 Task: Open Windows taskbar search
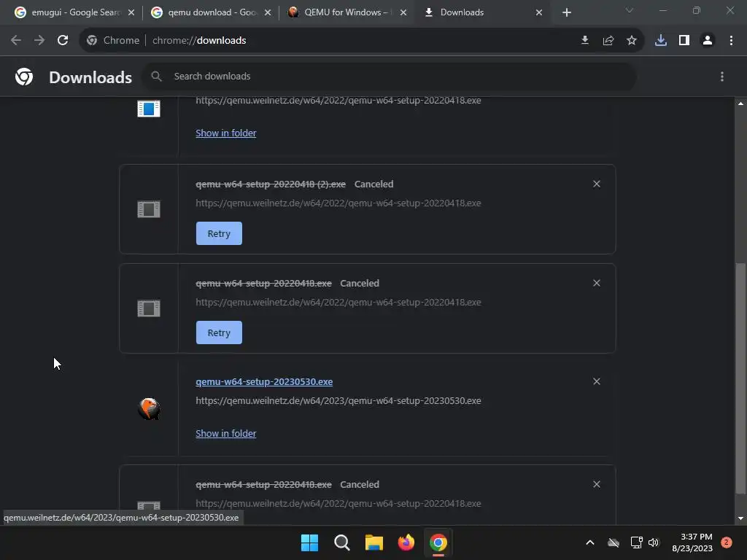342,542
